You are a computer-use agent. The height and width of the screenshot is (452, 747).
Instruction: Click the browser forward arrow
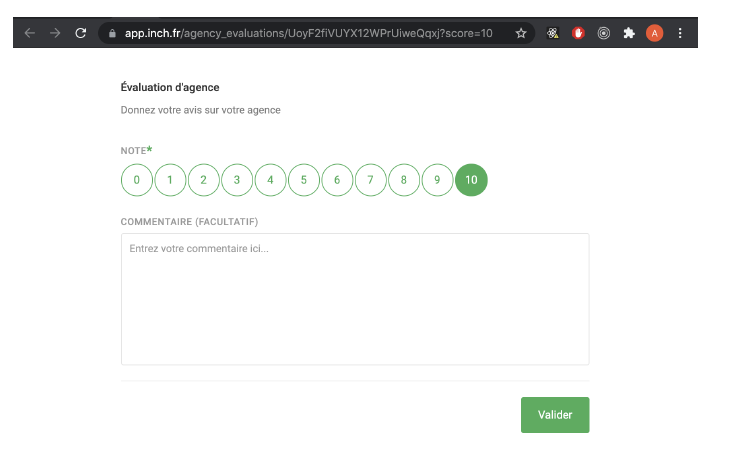click(x=54, y=33)
